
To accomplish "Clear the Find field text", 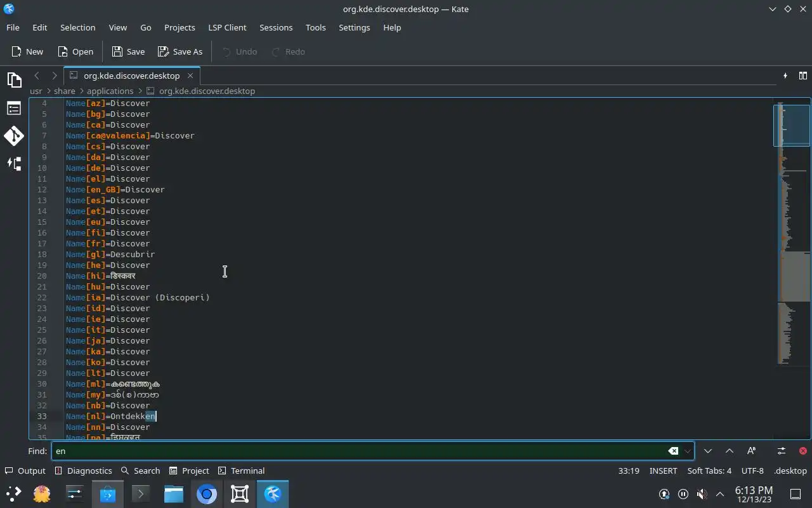I will (x=673, y=451).
